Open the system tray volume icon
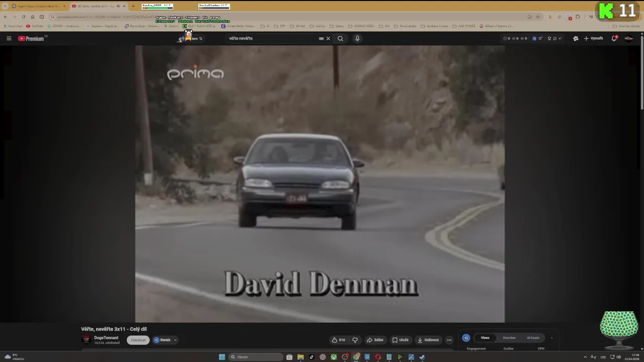 tap(618, 357)
